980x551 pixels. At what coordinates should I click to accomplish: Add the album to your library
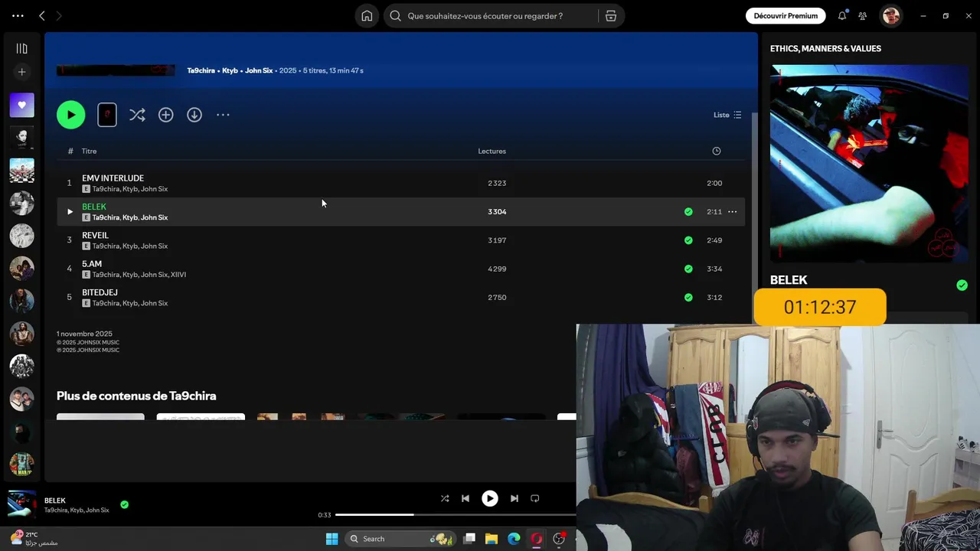[x=165, y=115]
